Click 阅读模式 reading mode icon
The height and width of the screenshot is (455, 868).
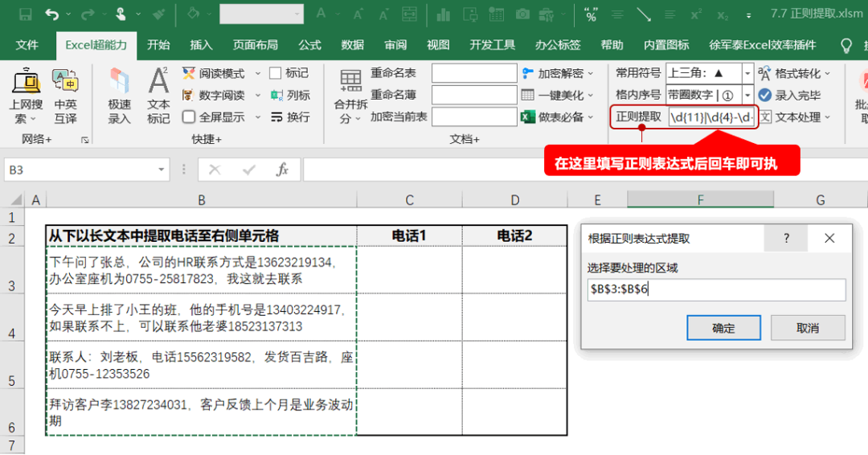[189, 73]
